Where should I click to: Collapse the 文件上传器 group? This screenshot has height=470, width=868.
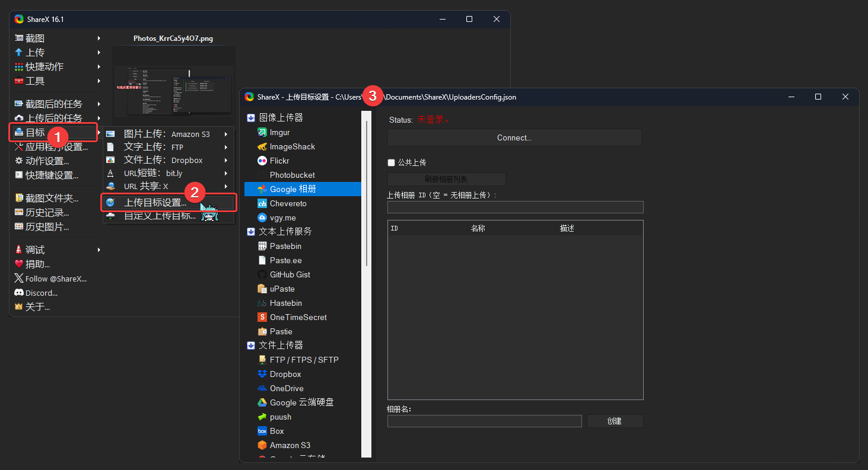pyautogui.click(x=251, y=345)
